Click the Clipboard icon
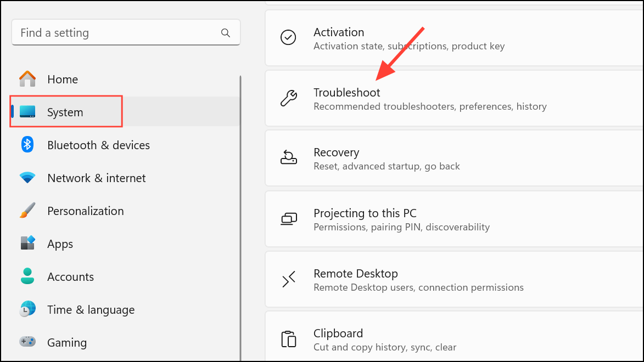 point(289,340)
